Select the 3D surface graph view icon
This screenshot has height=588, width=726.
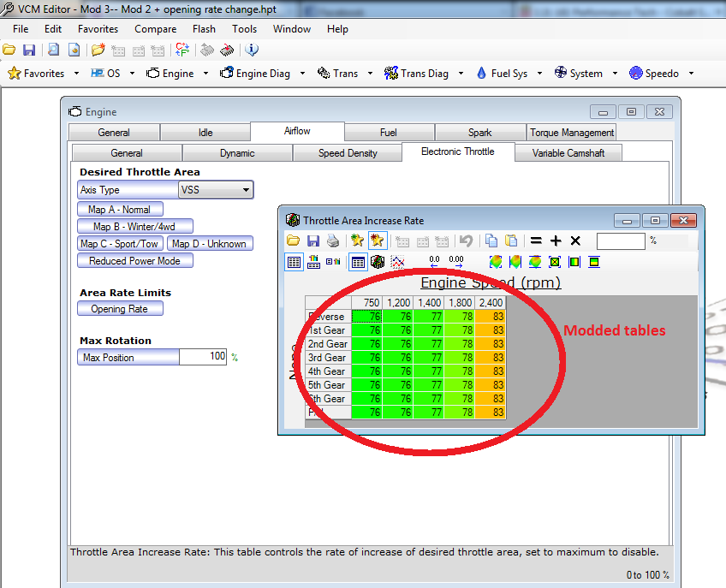378,263
